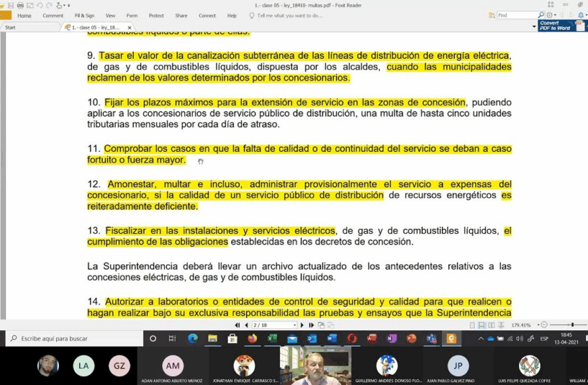Click the previous view icon in status bar
The image size is (588, 385).
click(x=321, y=325)
